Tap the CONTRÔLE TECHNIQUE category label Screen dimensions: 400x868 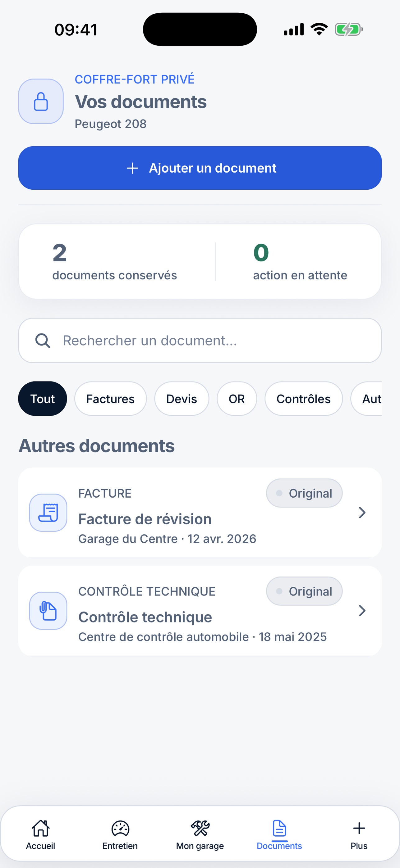[147, 591]
